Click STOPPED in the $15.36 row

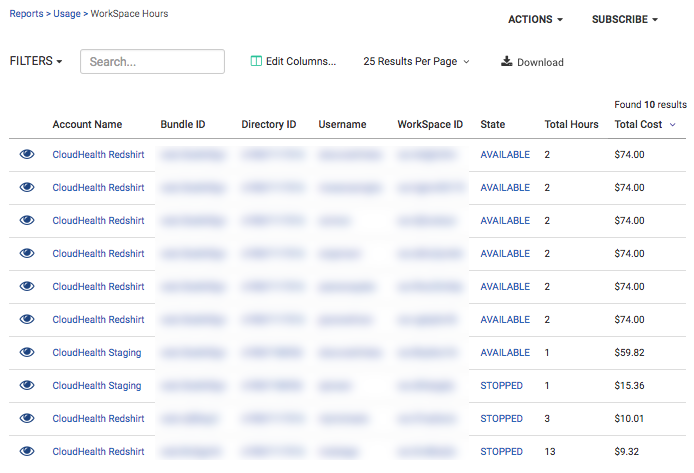coord(501,386)
